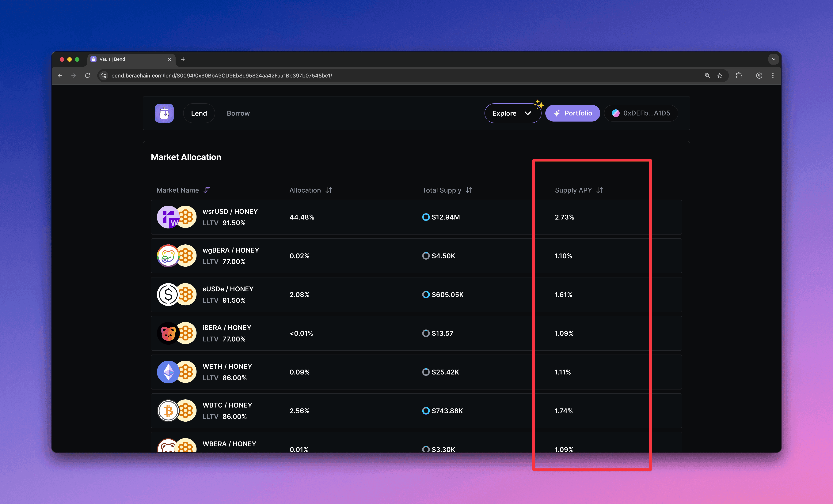Expand the Explore dropdown
The height and width of the screenshot is (504, 833).
(x=512, y=113)
